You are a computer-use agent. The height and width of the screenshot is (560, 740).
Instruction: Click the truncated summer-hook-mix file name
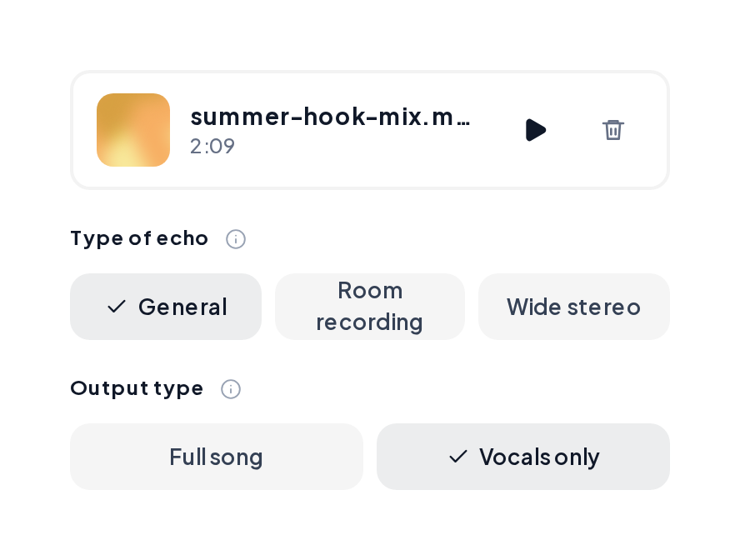[x=330, y=117]
